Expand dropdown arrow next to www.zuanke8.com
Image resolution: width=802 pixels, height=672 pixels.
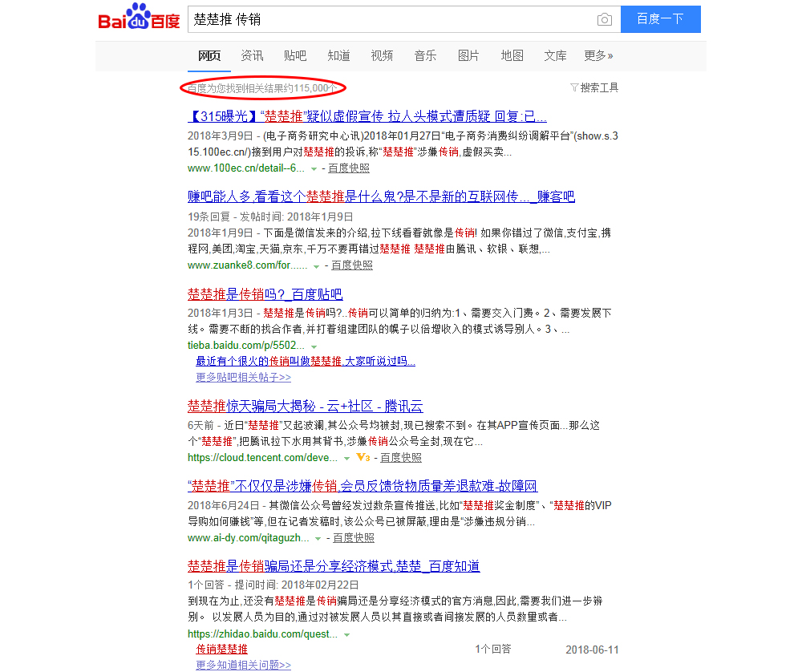coord(317,265)
